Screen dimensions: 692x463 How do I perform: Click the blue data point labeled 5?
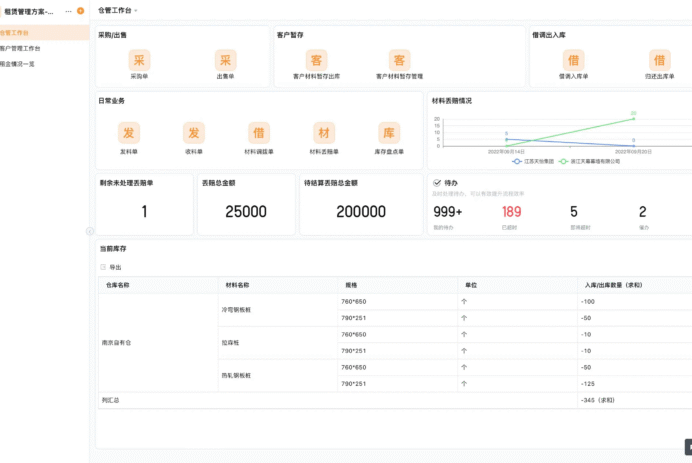(x=507, y=139)
